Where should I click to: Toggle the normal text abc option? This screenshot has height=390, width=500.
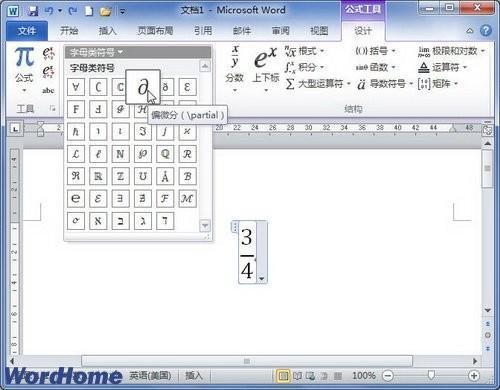(x=48, y=90)
